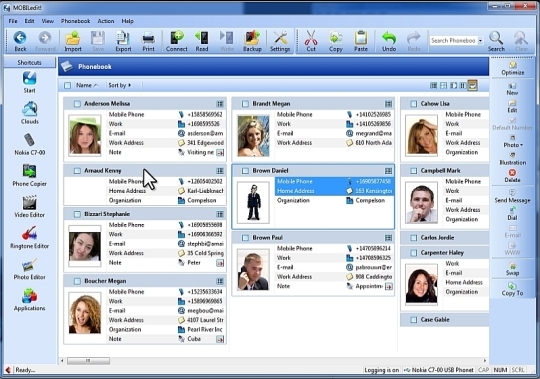The height and width of the screenshot is (379, 540).
Task: Open the Search Phonebook dropdown arrow
Action: (x=480, y=41)
